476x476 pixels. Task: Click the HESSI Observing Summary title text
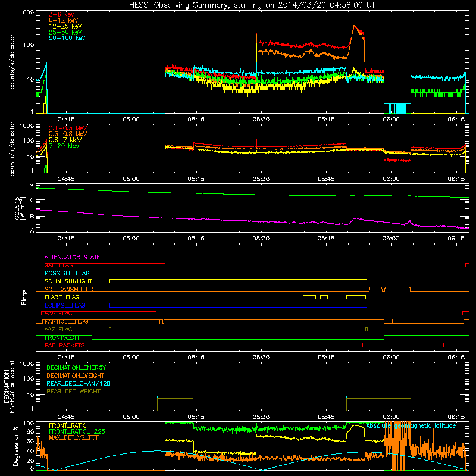coord(252,5)
